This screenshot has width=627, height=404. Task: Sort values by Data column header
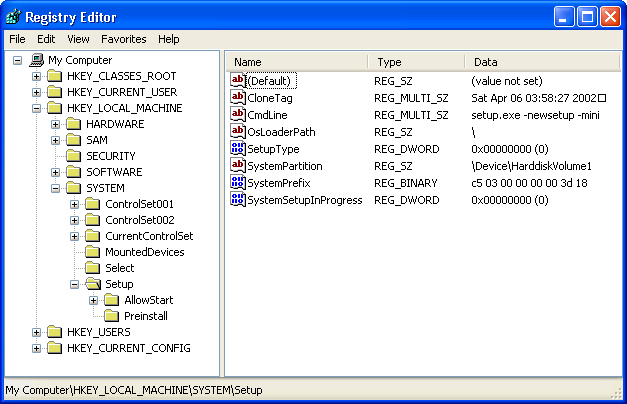point(542,62)
